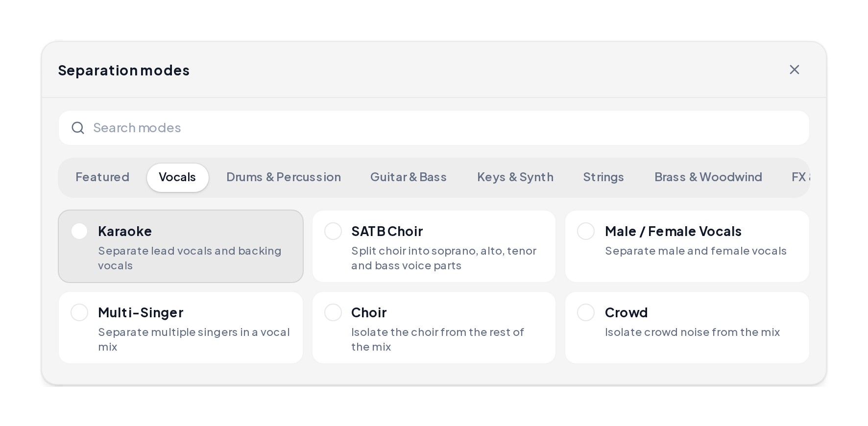Choose the Choir mode radio button
868x426 pixels.
coord(333,312)
